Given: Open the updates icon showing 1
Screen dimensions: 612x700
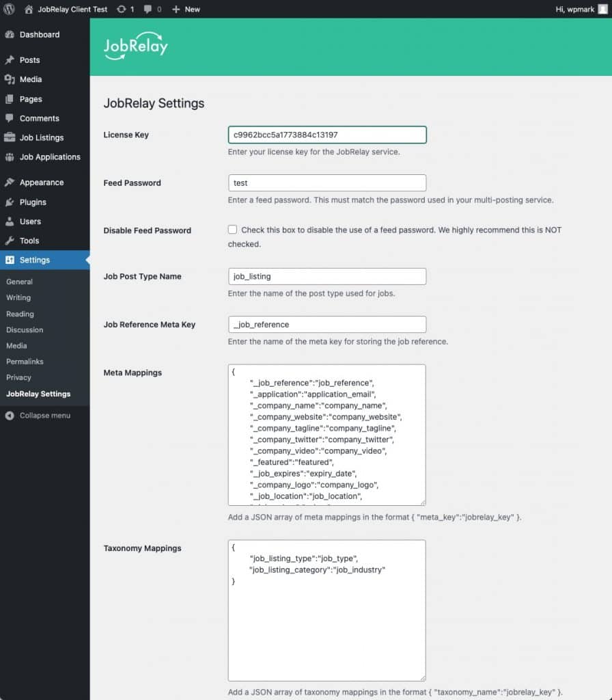Looking at the screenshot, I should [122, 9].
